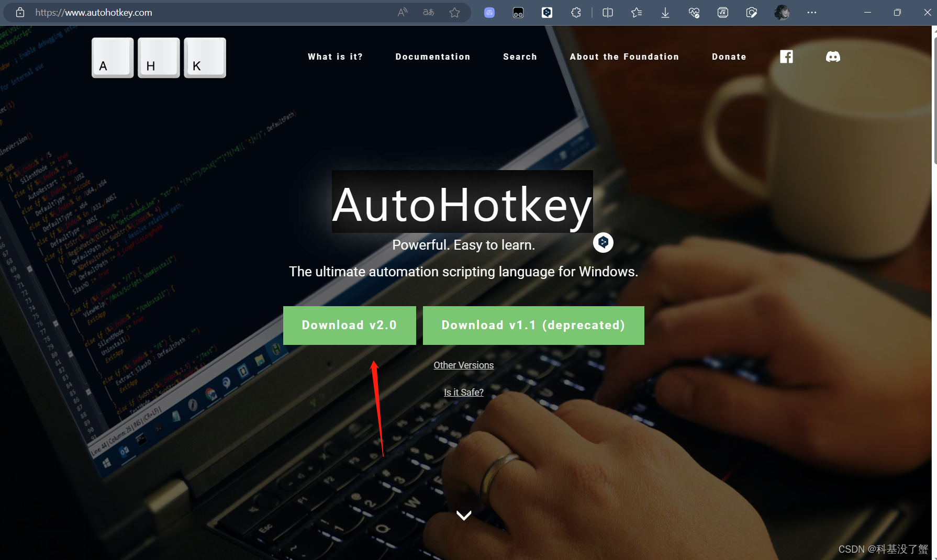Click the blue hexagon extension icon

547,13
